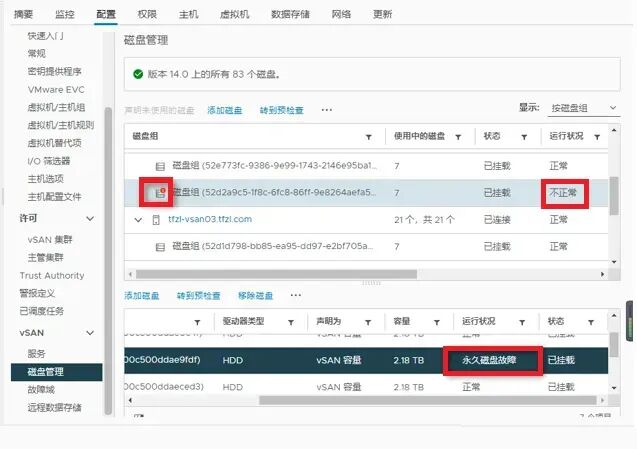Image resolution: width=637 pixels, height=449 pixels.
Task: Select vSAN 集群 under 许可
Action: tap(50, 240)
